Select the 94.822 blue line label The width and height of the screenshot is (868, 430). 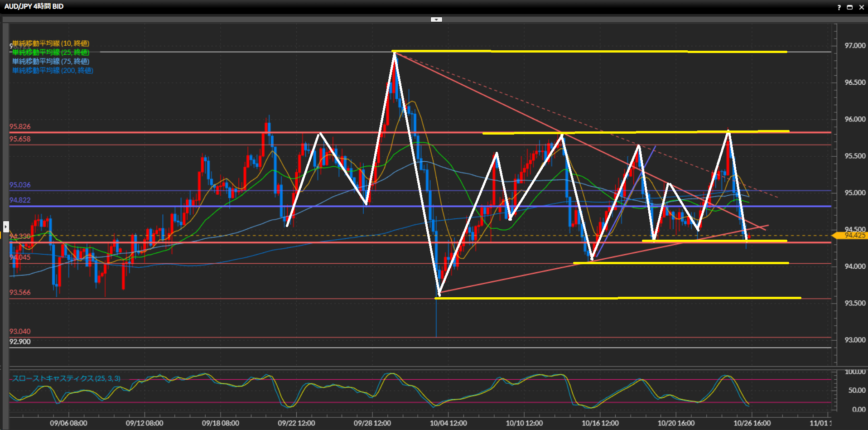coord(20,200)
